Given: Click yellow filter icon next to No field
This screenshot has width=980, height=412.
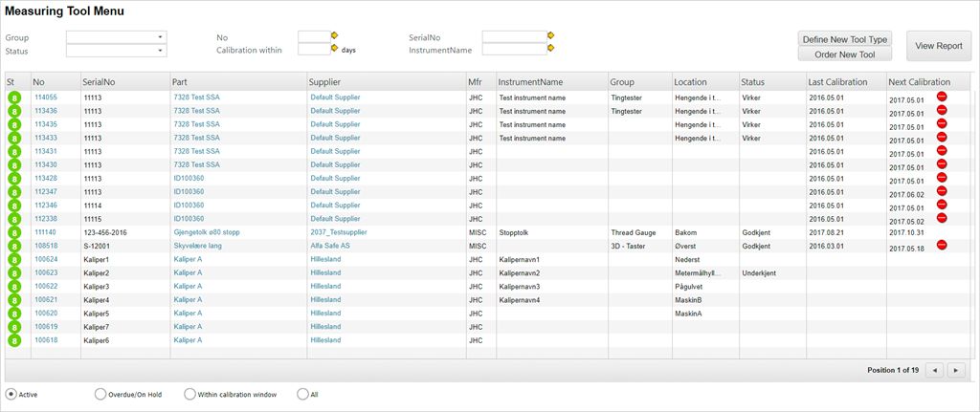Looking at the screenshot, I should point(335,36).
